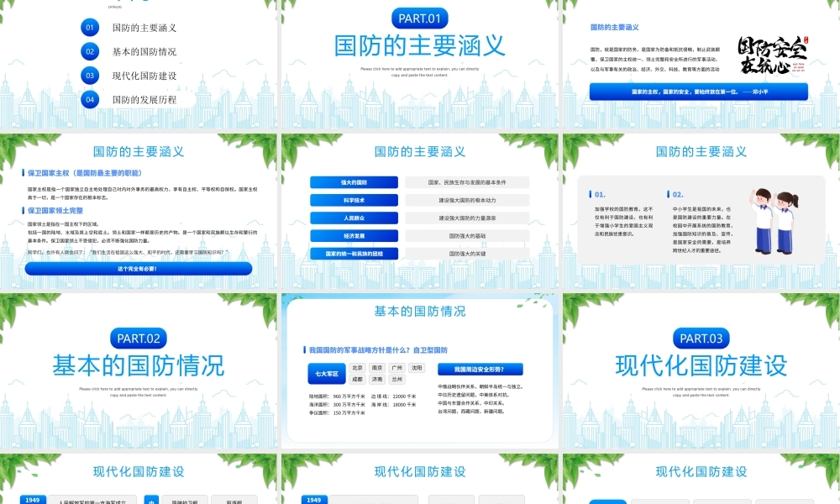Click the blue 这个完全有必要! bar
840x504 pixels.
(x=139, y=269)
